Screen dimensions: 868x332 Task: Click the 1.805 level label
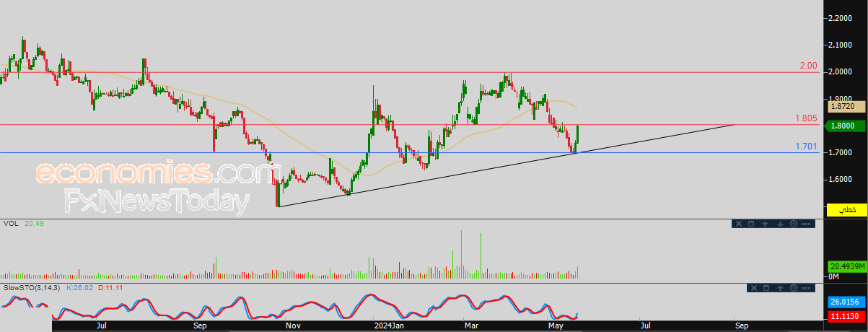(806, 118)
